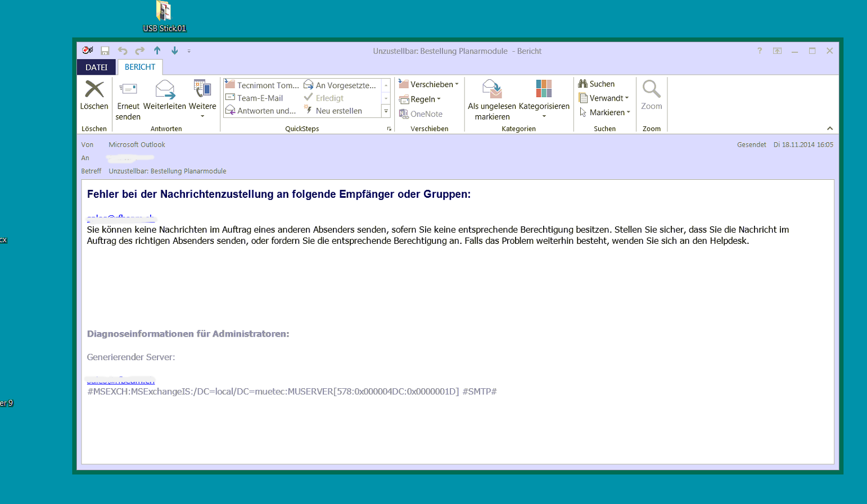Viewport: 867px width, 504px height.
Task: Open the Regeln dropdown
Action: coord(420,99)
